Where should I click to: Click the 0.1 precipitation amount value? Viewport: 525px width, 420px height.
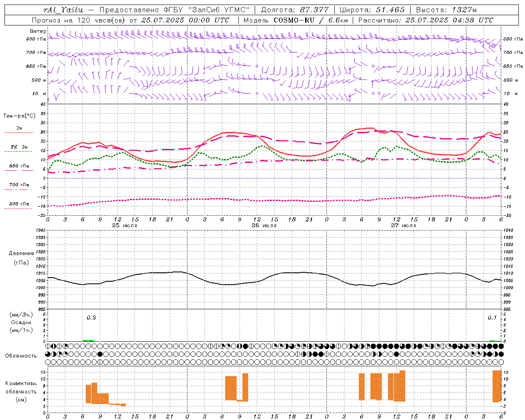(492, 318)
